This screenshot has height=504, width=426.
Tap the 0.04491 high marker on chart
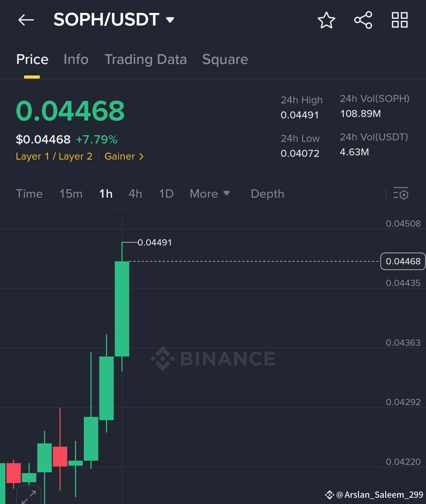pyautogui.click(x=155, y=242)
